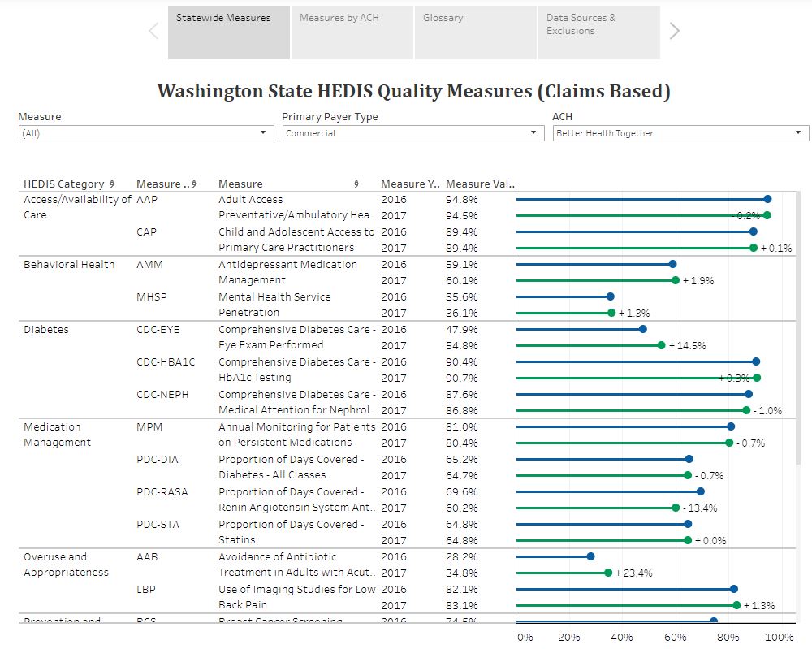Click the Measure Year column header
The height and width of the screenshot is (649, 812).
[x=402, y=184]
